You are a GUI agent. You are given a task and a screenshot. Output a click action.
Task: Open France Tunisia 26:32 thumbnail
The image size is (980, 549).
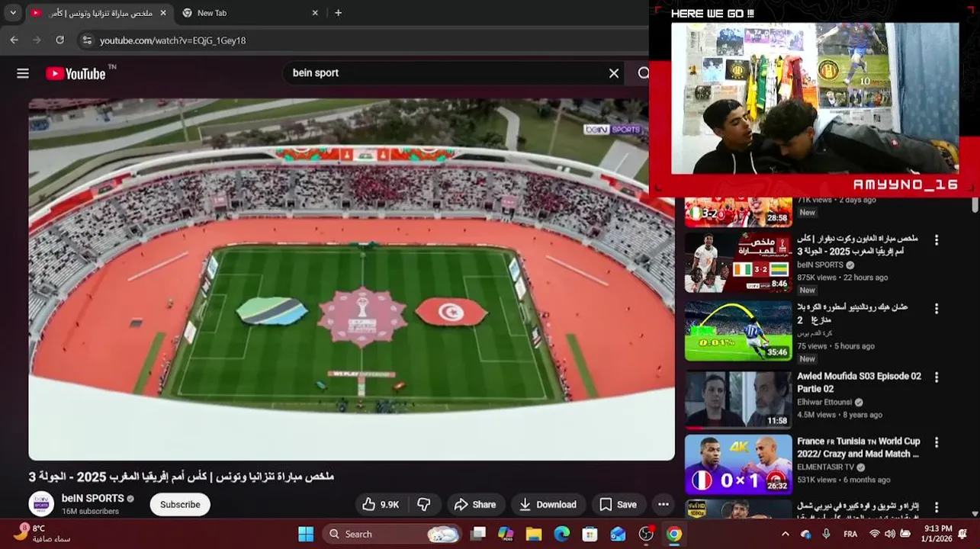(738, 464)
